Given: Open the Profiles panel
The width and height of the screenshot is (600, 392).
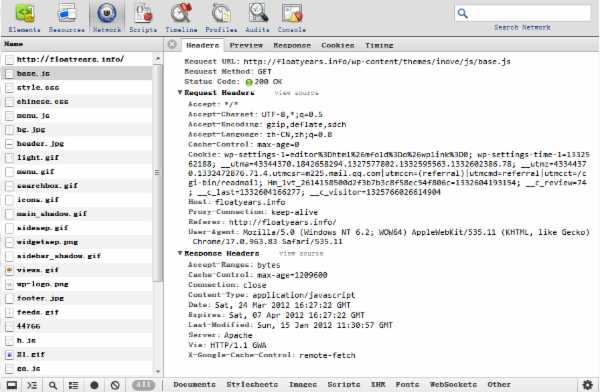Looking at the screenshot, I should [x=221, y=17].
